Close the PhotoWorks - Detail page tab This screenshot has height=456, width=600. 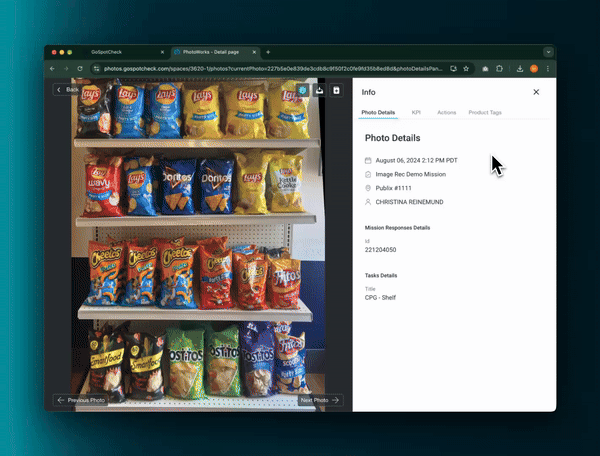click(x=254, y=52)
